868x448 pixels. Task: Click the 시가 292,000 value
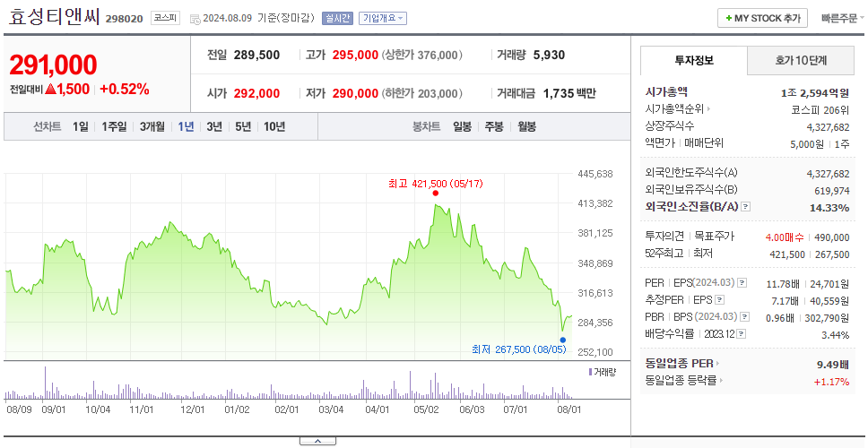256,93
